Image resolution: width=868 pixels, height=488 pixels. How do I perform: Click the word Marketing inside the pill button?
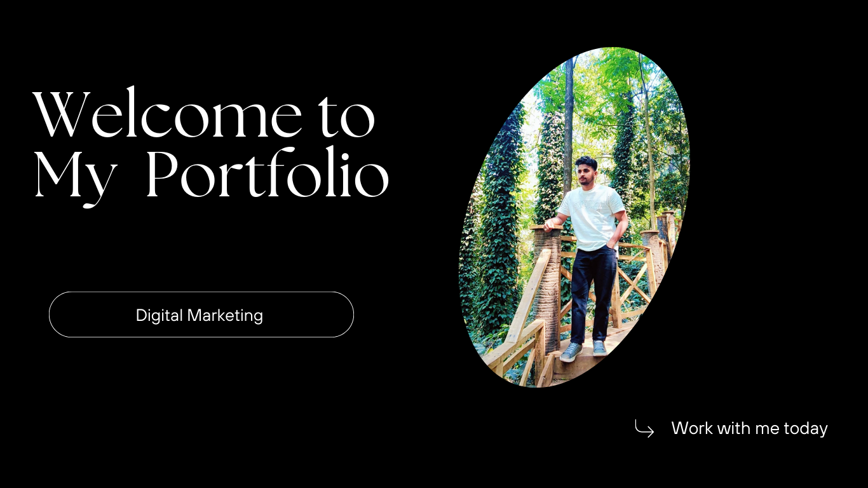(225, 315)
